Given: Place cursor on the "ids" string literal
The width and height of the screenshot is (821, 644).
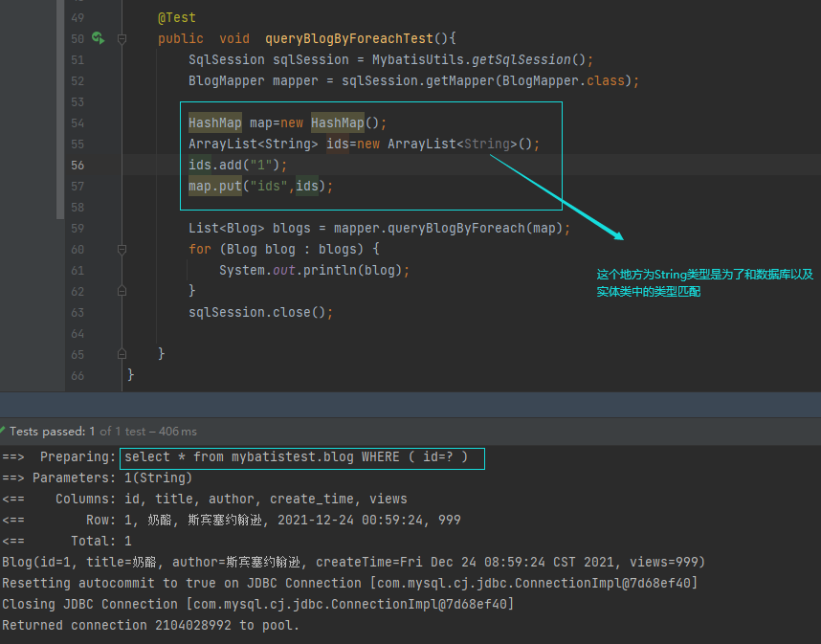Looking at the screenshot, I should (x=269, y=186).
